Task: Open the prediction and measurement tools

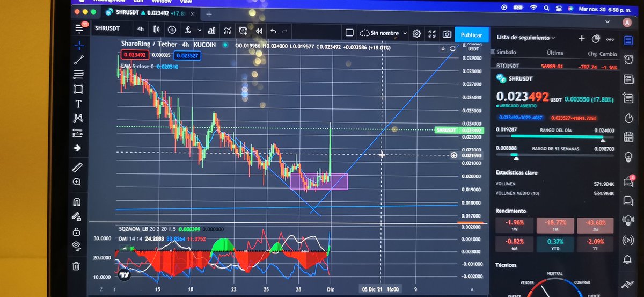Action: 78,132
